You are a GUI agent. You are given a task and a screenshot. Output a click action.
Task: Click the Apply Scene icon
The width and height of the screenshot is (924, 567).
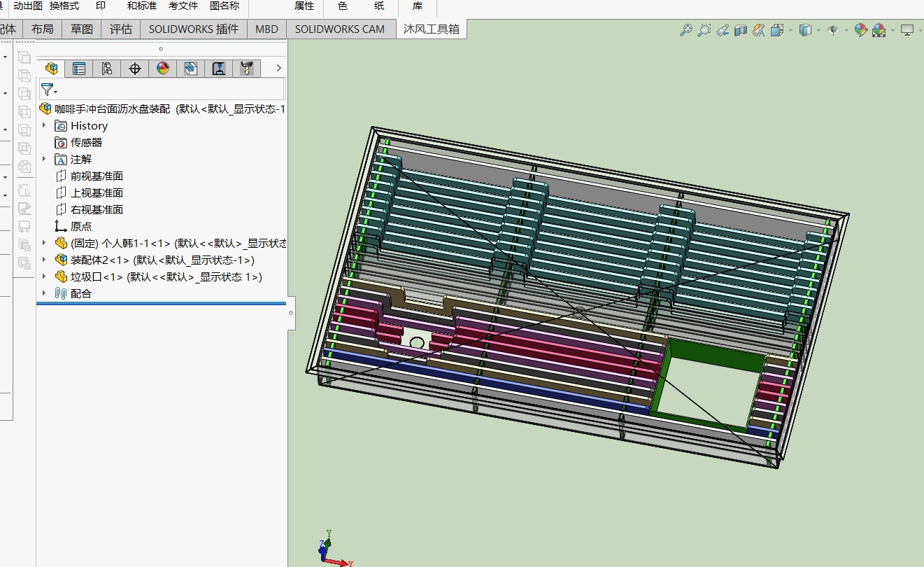pos(879,30)
